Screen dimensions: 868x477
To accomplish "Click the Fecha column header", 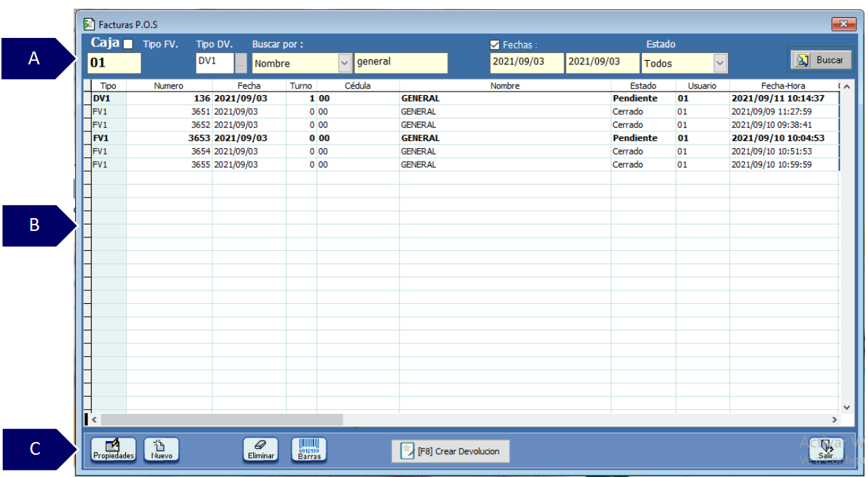I will pos(249,86).
